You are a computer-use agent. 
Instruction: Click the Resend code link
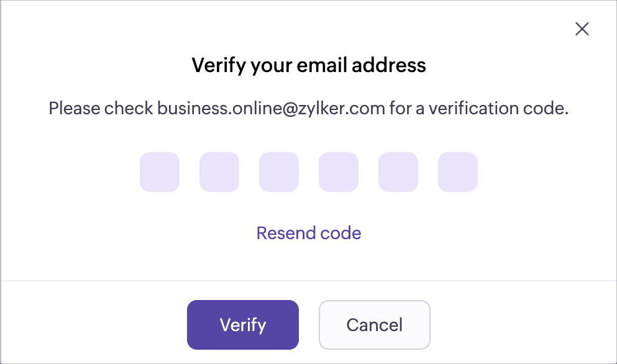[x=309, y=233]
